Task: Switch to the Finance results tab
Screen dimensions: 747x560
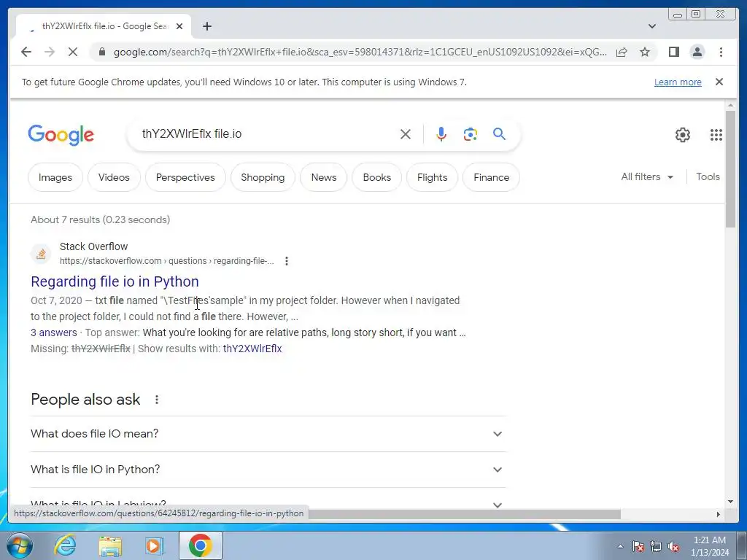Action: coord(491,177)
